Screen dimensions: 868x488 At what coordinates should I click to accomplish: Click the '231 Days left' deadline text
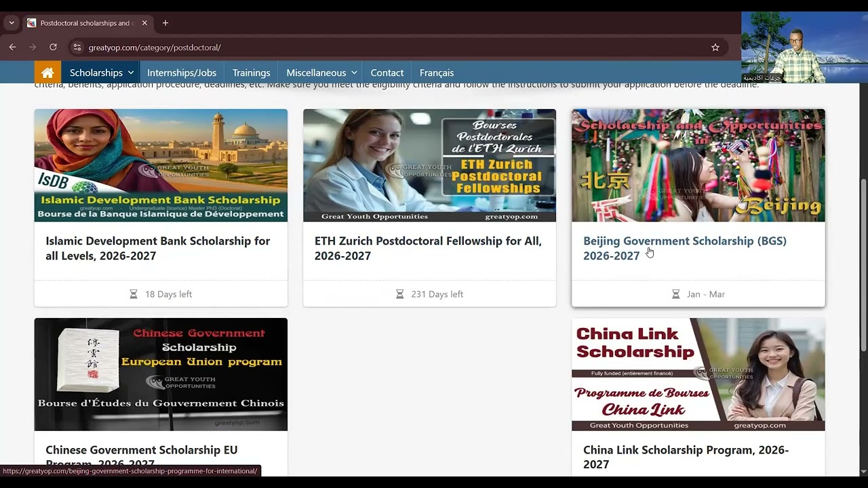(x=437, y=294)
